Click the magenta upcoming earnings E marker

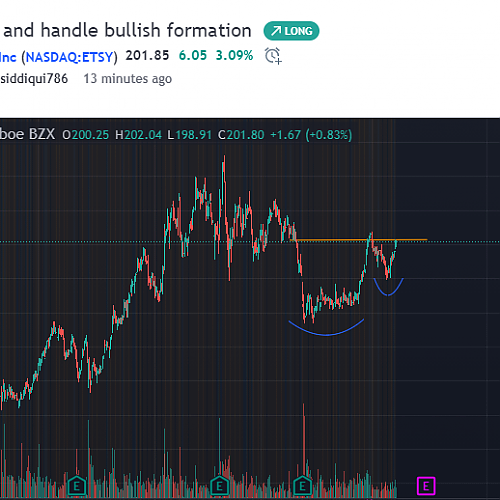point(426,486)
